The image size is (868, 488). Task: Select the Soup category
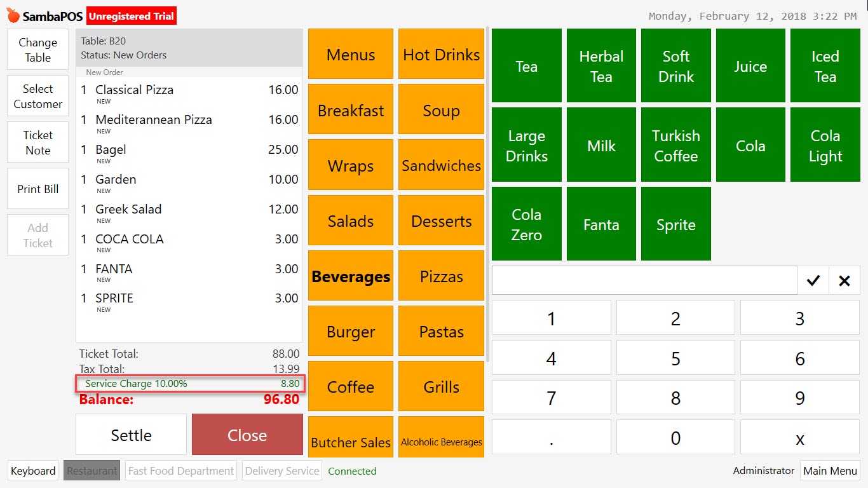(441, 111)
